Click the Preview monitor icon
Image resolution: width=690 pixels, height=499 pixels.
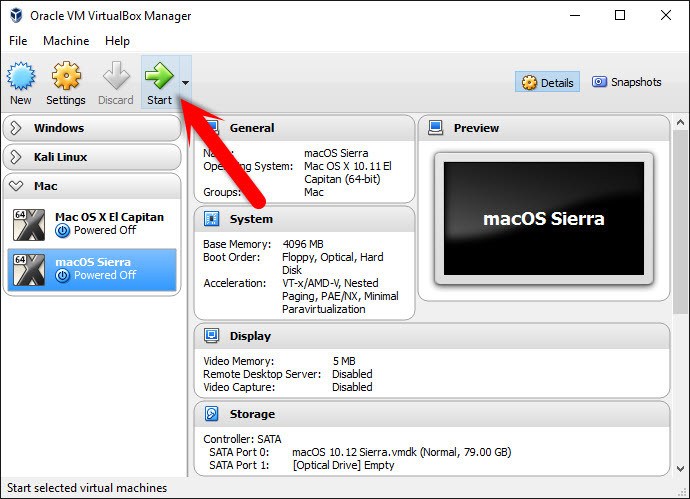(x=436, y=128)
